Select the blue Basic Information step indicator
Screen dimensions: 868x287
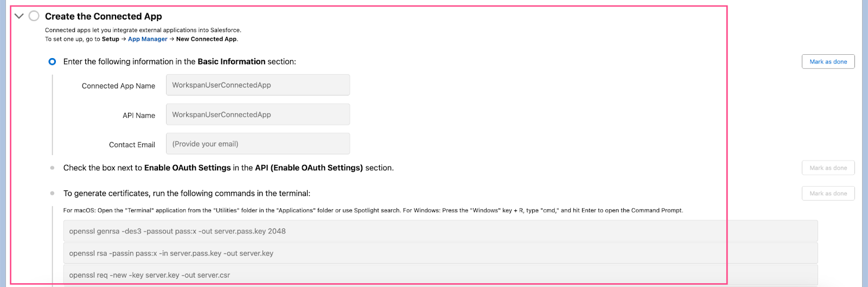(x=52, y=62)
